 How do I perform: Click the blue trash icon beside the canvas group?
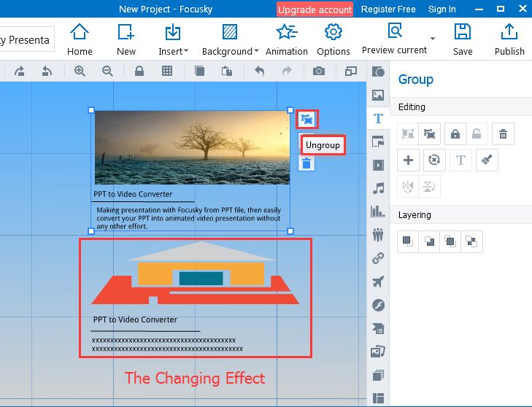coord(307,163)
